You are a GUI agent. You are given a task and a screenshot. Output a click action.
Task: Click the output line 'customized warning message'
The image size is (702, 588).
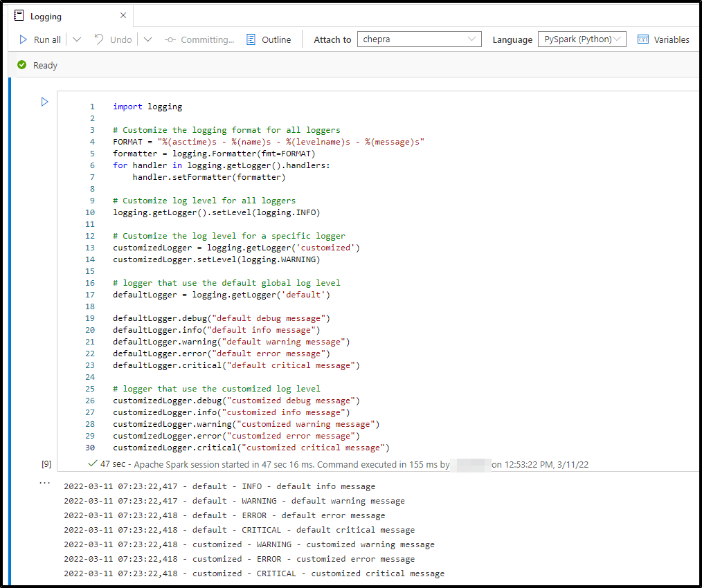(x=249, y=544)
